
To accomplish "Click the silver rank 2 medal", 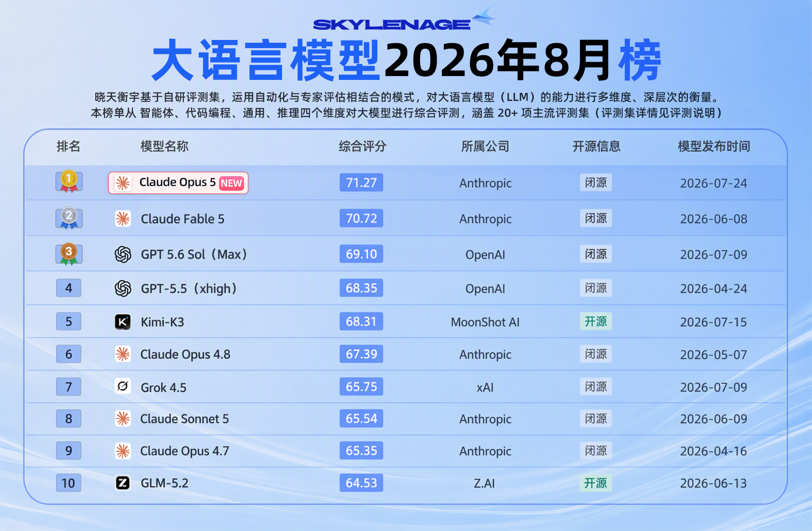I will [69, 218].
